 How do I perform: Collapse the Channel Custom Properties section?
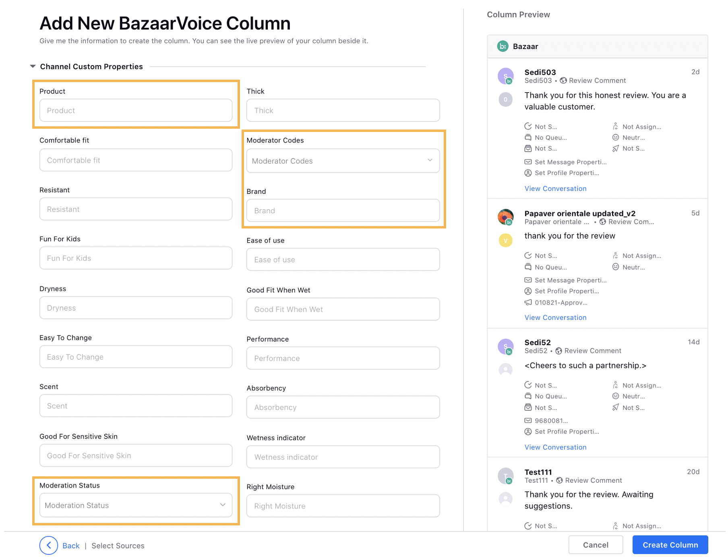[33, 66]
